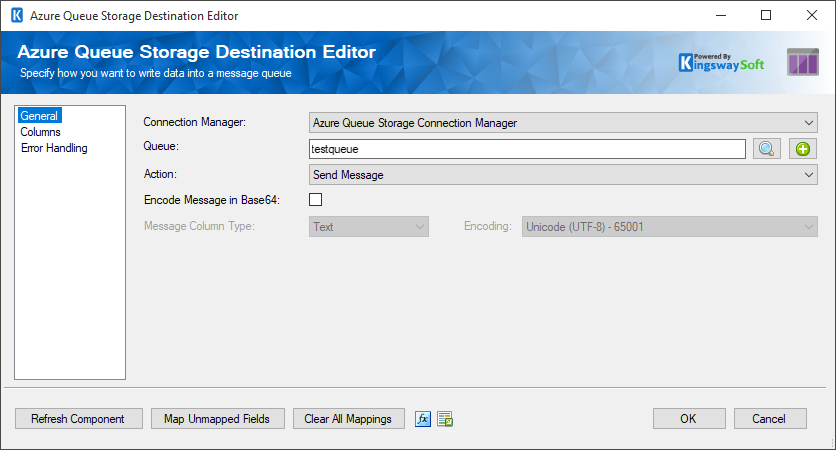Open the fx expression editor icon
836x450 pixels.
(x=423, y=419)
